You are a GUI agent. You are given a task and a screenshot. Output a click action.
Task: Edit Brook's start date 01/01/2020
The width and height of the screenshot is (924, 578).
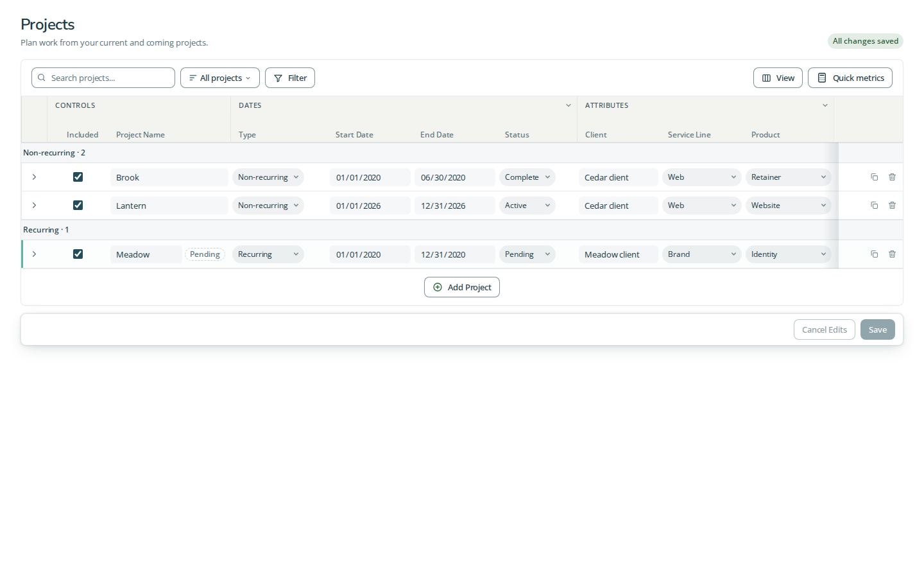370,177
